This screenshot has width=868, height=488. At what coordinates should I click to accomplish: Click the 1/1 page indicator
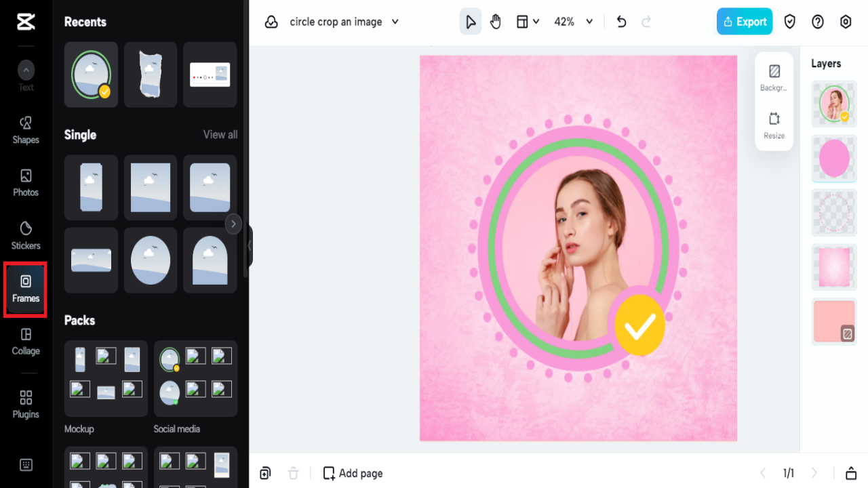[x=789, y=473]
